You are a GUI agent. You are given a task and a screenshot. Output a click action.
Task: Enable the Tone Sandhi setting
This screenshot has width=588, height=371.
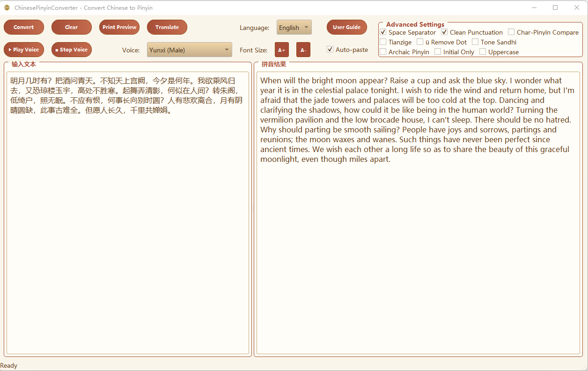tap(475, 42)
